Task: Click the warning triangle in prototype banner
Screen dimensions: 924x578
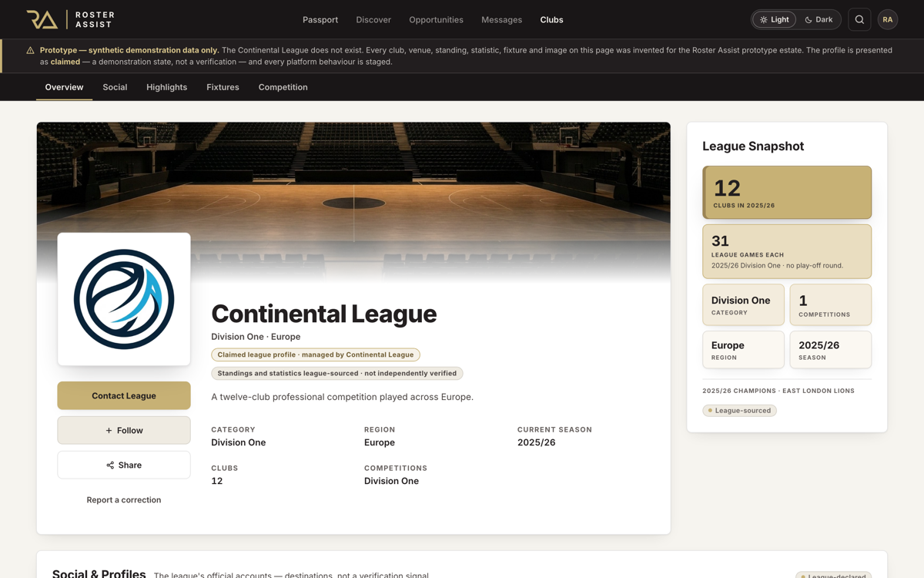Action: coord(30,50)
